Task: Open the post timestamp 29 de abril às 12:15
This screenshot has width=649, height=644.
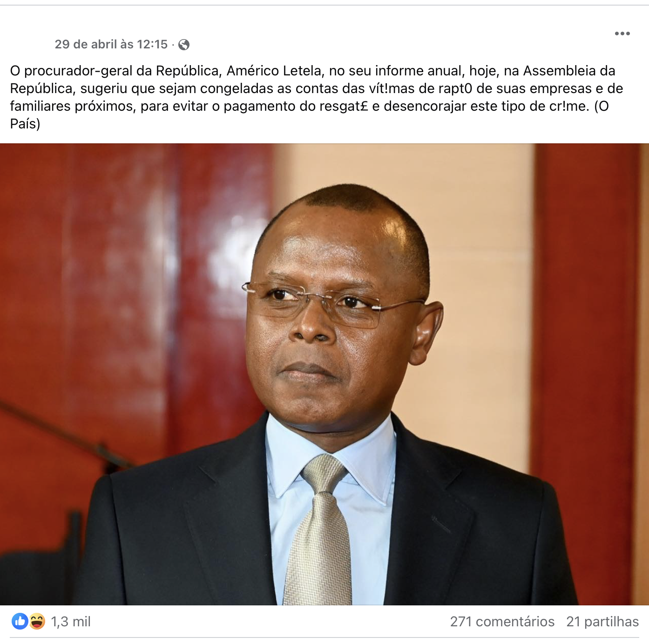Action: click(x=111, y=44)
